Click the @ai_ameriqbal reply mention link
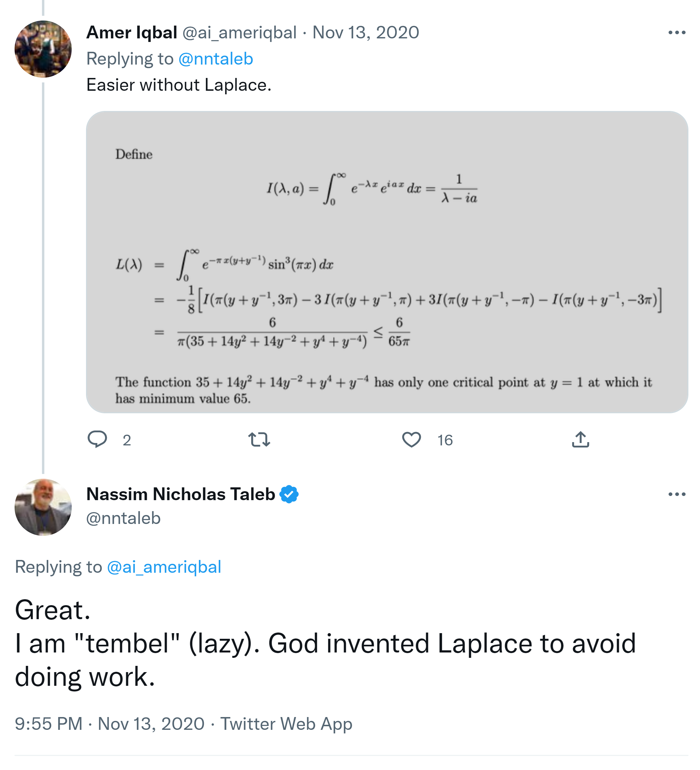 click(164, 567)
